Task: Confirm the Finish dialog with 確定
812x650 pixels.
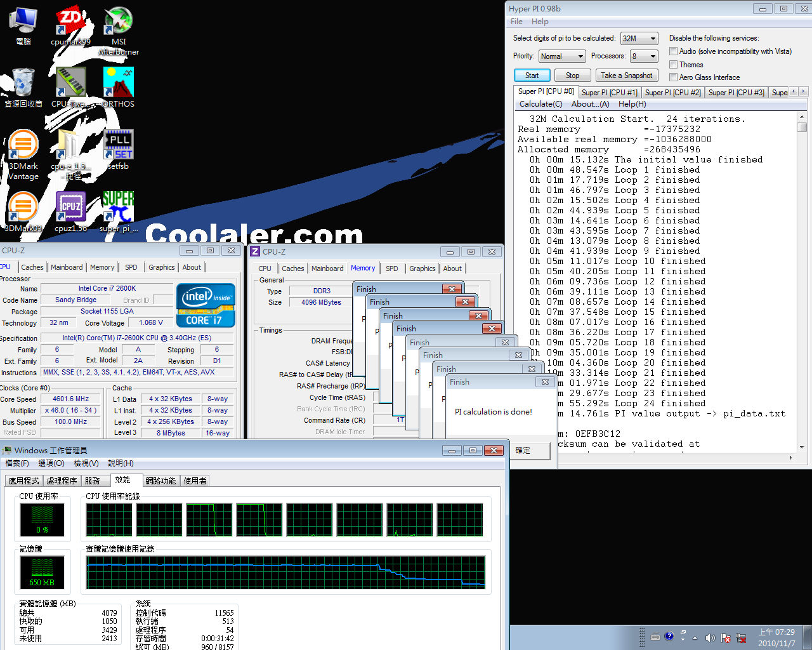Action: click(x=523, y=451)
